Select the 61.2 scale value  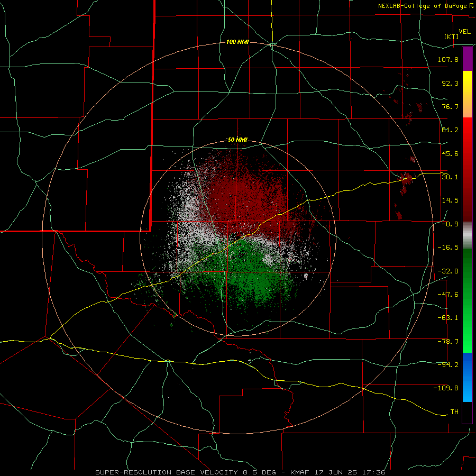(450, 130)
